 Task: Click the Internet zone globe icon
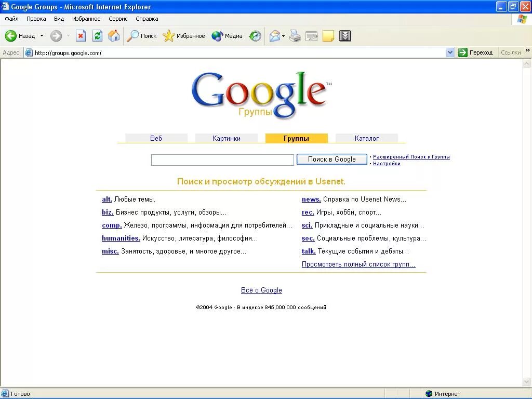[x=429, y=394]
